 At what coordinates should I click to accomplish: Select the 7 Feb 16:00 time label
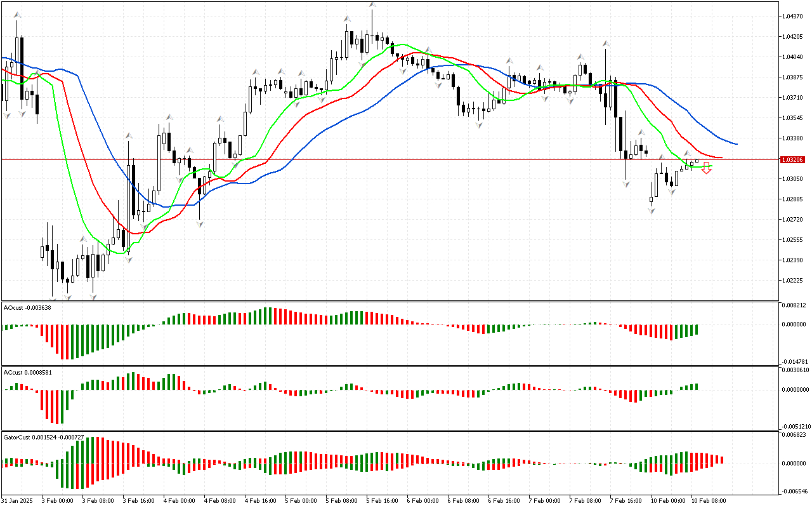(625, 500)
